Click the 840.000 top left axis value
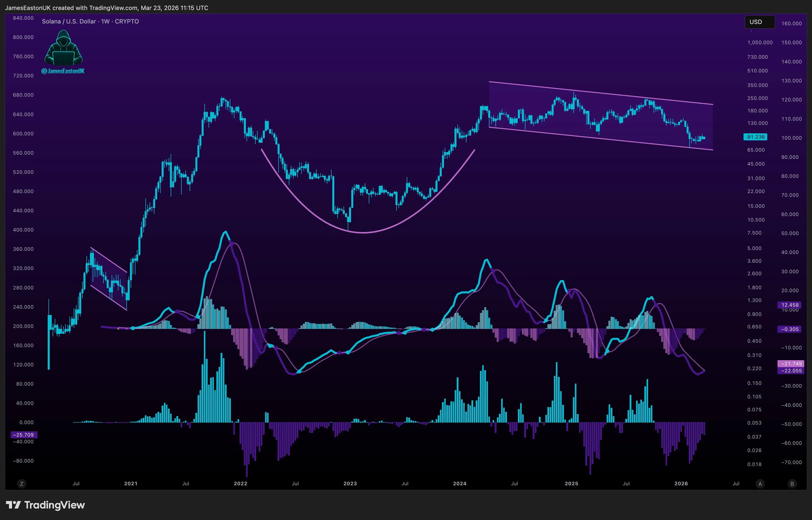This screenshot has height=520, width=812. point(23,18)
